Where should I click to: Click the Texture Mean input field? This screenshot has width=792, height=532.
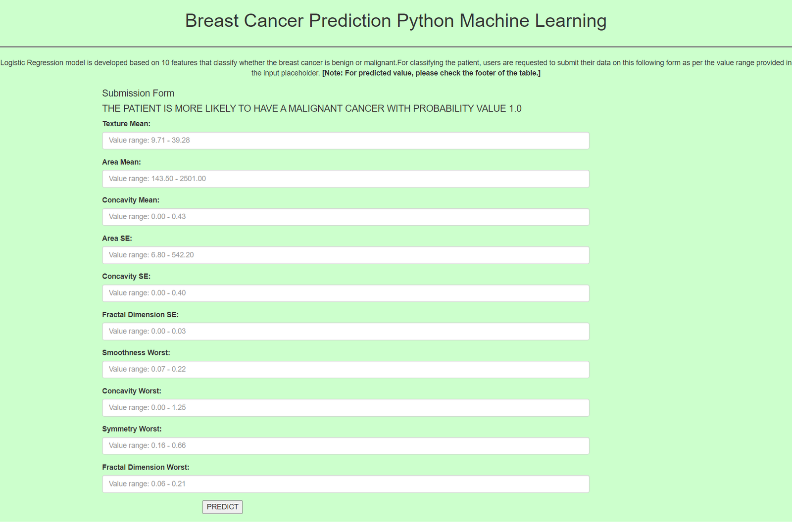point(346,141)
